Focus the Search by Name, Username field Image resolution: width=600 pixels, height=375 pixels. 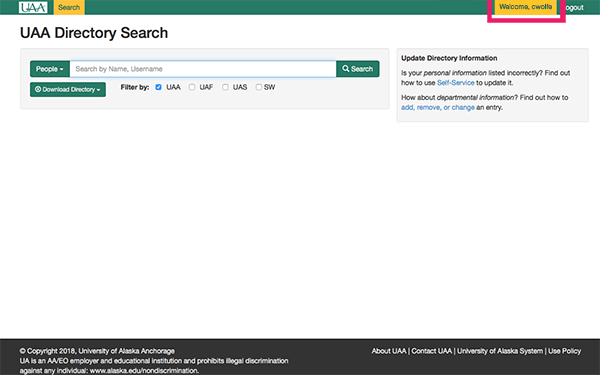point(203,69)
